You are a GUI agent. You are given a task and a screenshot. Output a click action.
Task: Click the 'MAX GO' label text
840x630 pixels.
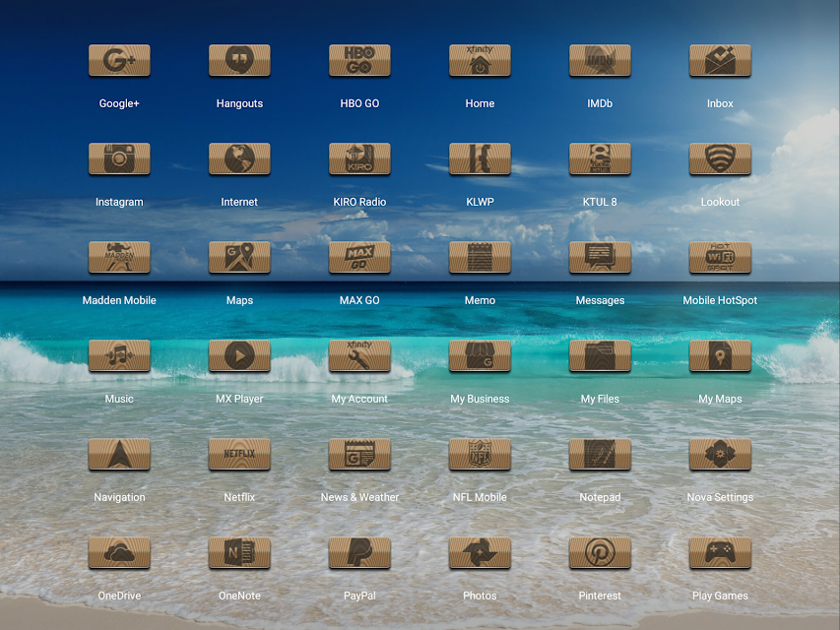tap(359, 300)
